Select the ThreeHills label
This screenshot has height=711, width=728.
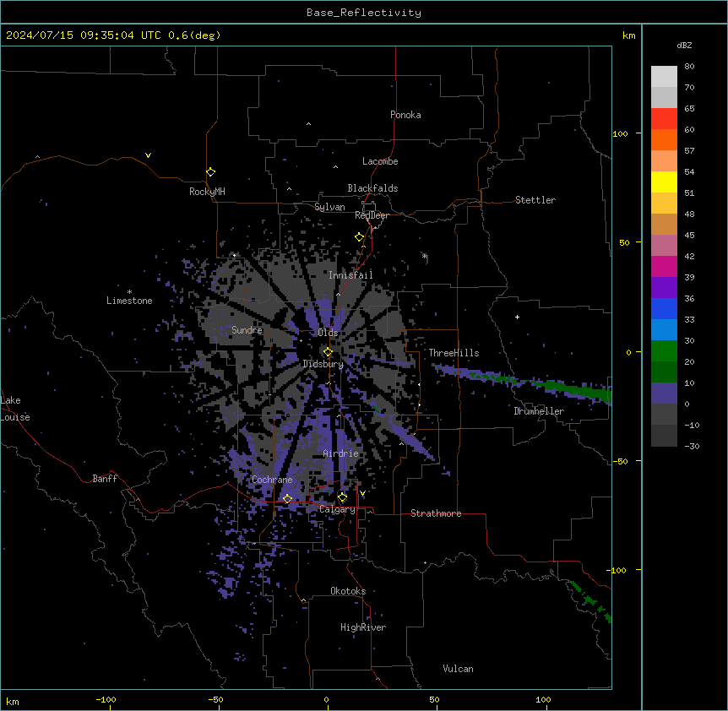point(454,353)
